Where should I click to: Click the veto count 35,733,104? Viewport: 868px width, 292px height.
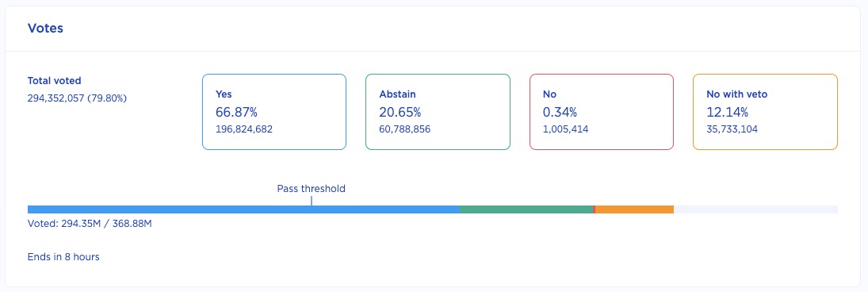click(732, 129)
